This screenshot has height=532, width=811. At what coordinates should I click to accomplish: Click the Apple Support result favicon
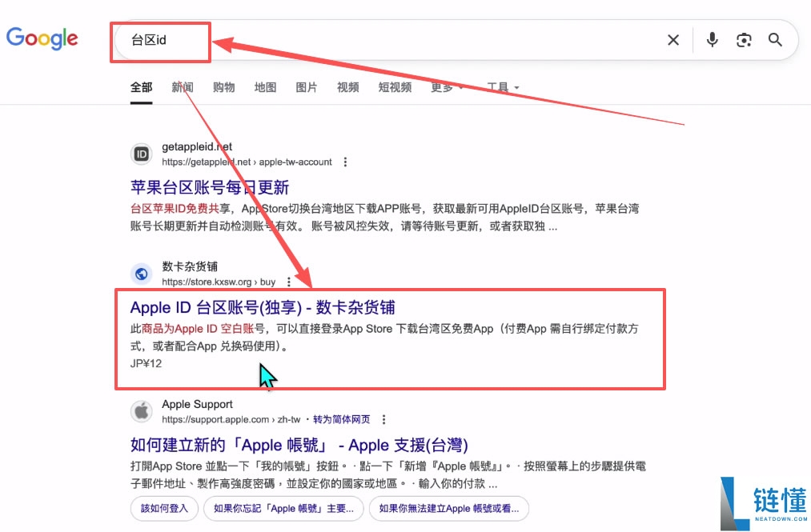point(141,410)
